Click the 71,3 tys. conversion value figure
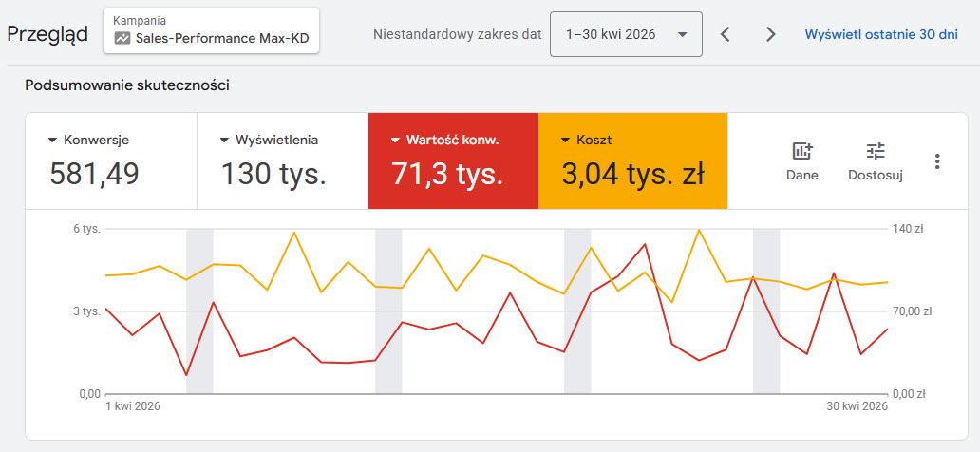The image size is (980, 452). [447, 174]
